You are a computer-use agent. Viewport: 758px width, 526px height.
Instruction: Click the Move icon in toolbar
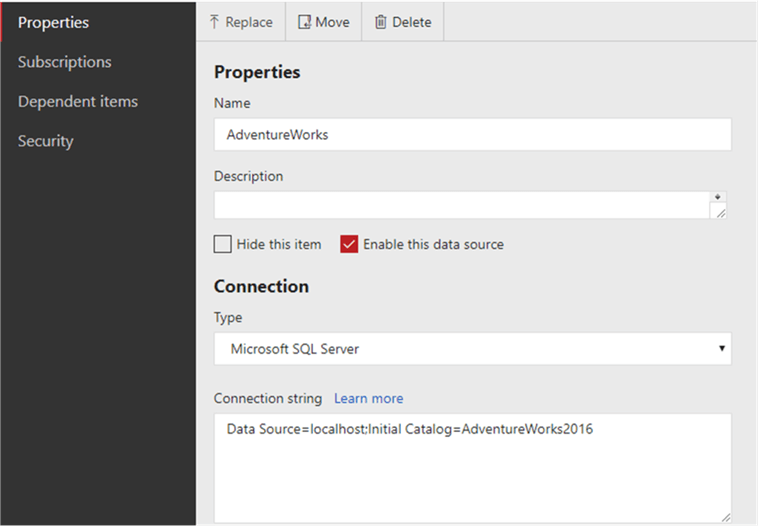[x=304, y=22]
